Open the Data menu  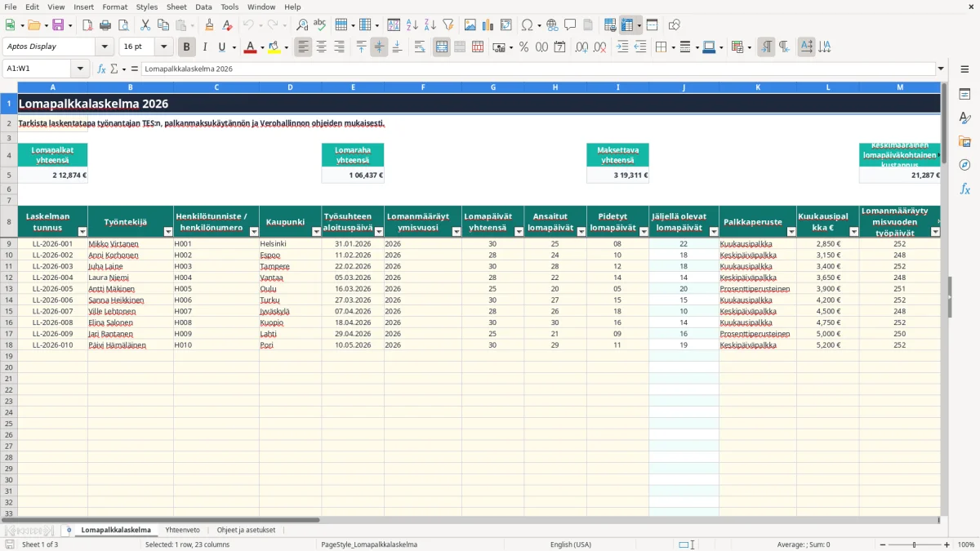coord(203,7)
